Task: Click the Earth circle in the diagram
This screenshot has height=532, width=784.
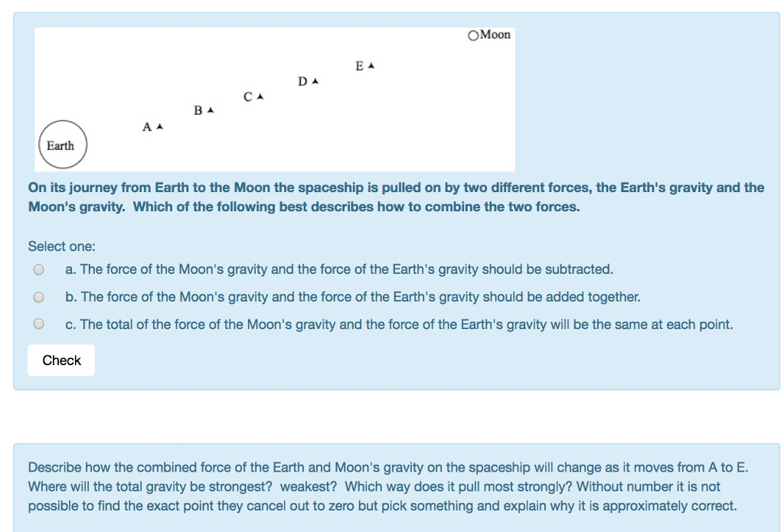Action: tap(63, 145)
